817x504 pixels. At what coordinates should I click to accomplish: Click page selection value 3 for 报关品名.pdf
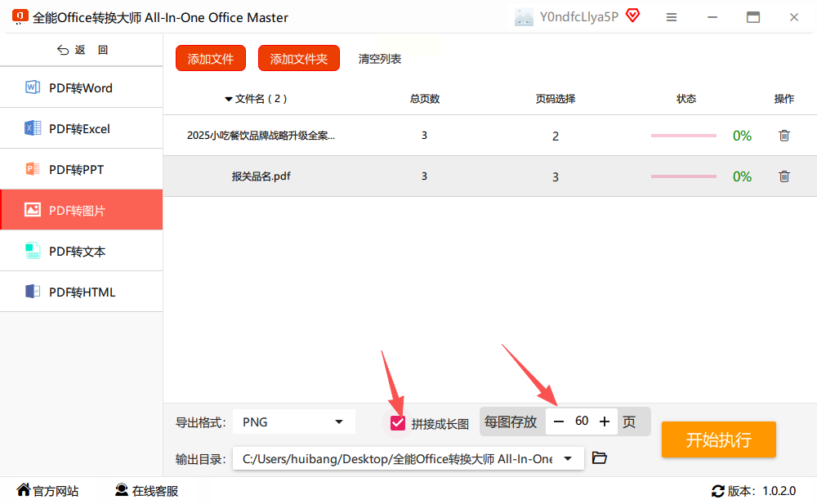556,176
